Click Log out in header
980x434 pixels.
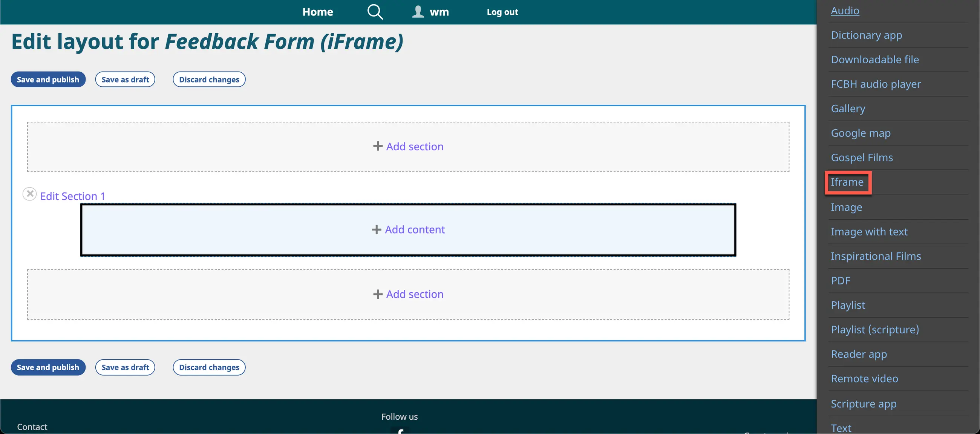pyautogui.click(x=502, y=12)
